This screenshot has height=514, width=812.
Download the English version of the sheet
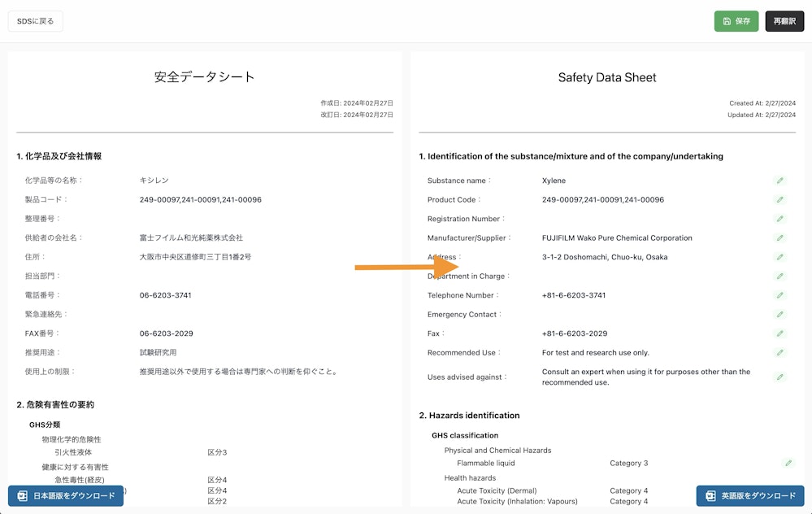click(x=749, y=495)
